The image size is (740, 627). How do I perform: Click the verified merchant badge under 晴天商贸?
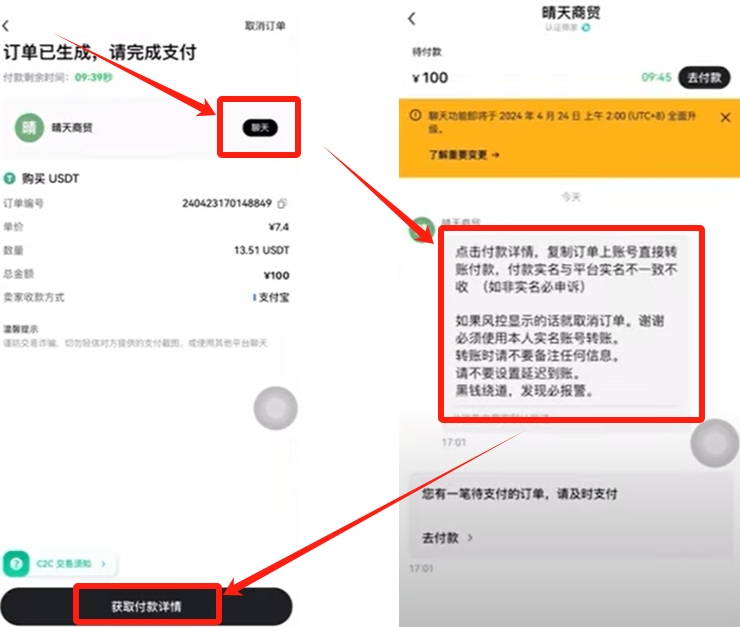[586, 27]
